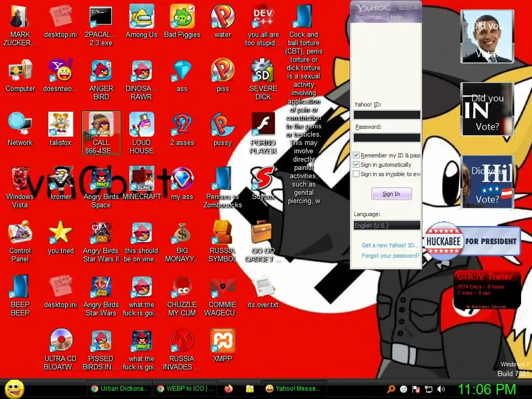The image size is (532, 399).
Task: Switch to Urban Dictionary taskbar window
Action: (119, 389)
